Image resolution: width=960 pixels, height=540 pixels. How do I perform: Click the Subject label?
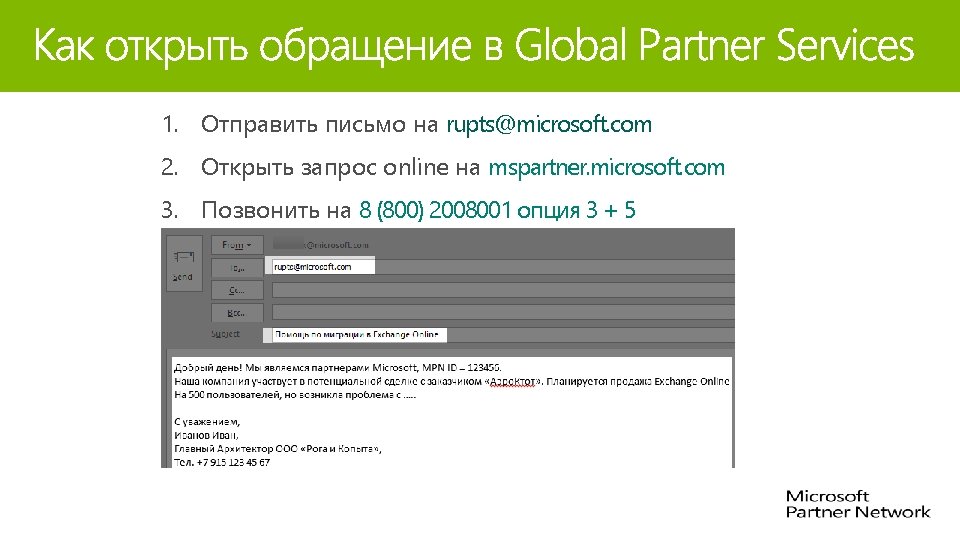[x=225, y=334]
